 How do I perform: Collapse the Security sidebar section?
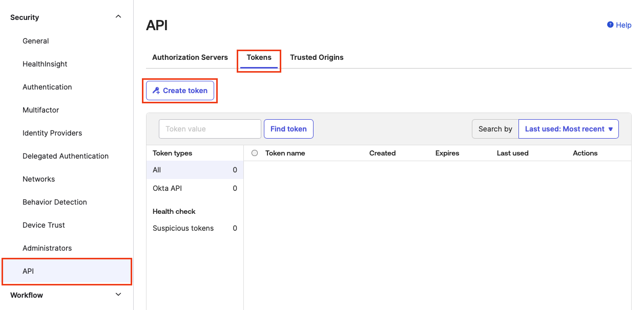tap(118, 17)
